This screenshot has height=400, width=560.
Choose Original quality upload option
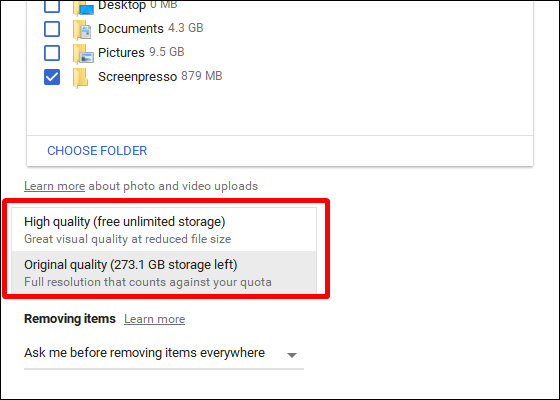(164, 272)
